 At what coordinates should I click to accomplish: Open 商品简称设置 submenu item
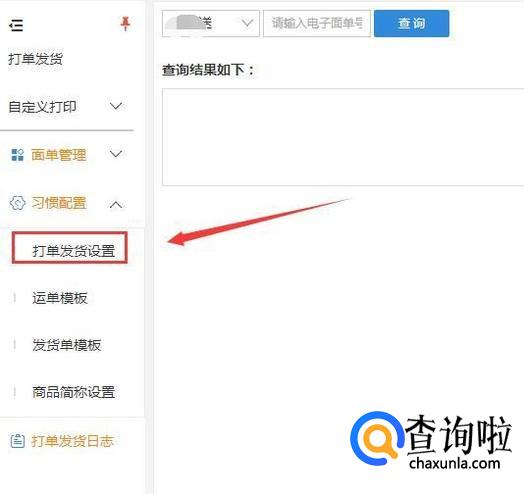point(74,392)
